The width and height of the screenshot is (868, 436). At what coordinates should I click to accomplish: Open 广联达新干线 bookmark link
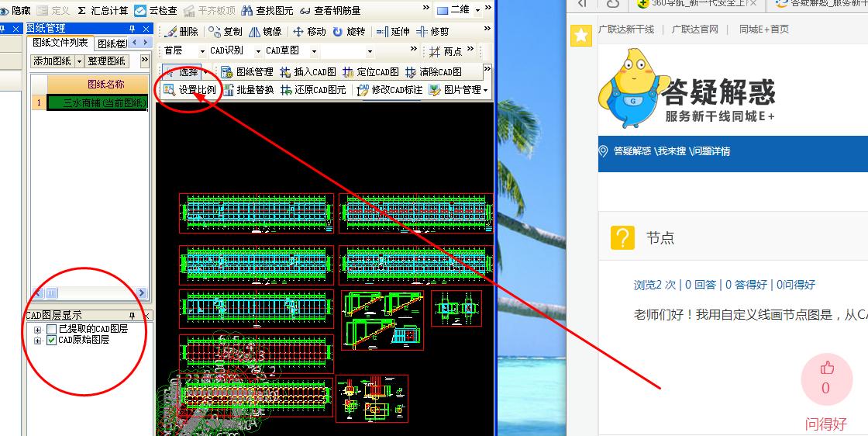[626, 29]
